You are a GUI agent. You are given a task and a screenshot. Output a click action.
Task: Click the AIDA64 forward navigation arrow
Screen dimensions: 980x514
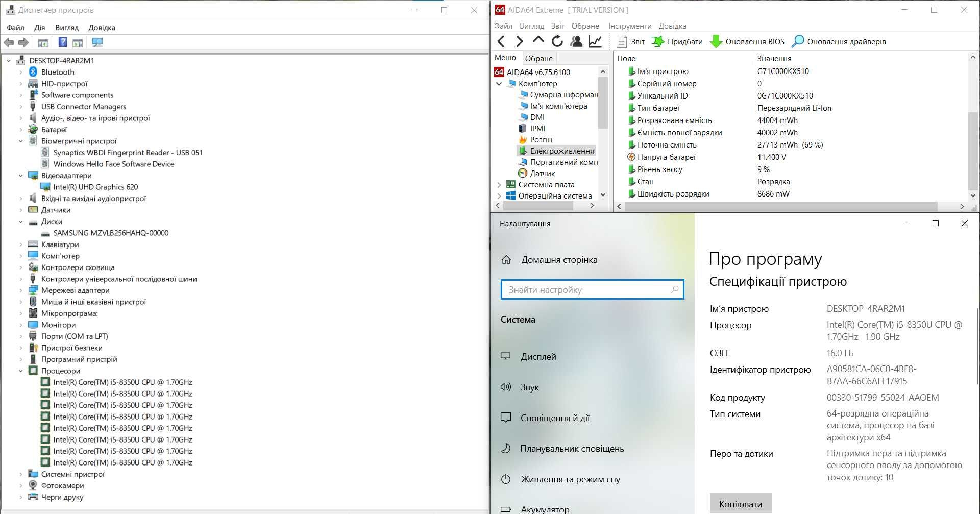519,41
